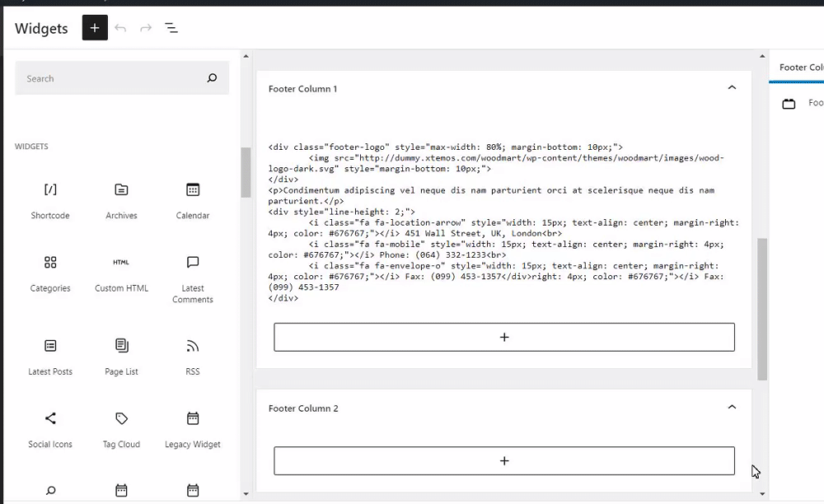Insert the Social Icons widget
Screen dimensions: 824x504
50,430
